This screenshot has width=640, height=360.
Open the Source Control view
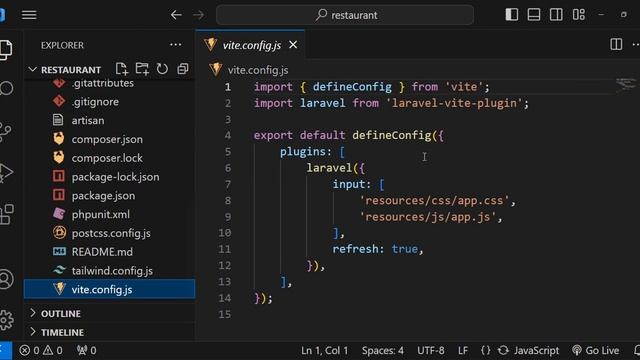pyautogui.click(x=6, y=131)
